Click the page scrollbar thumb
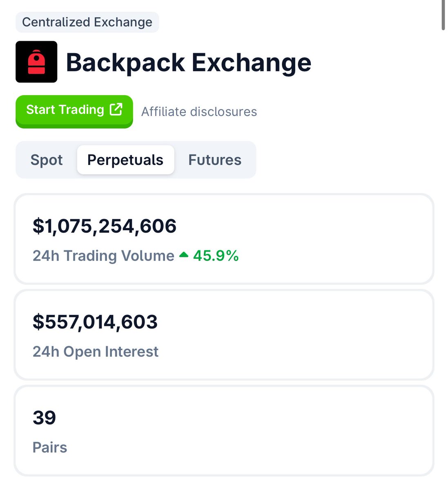The image size is (448, 490). [x=443, y=15]
